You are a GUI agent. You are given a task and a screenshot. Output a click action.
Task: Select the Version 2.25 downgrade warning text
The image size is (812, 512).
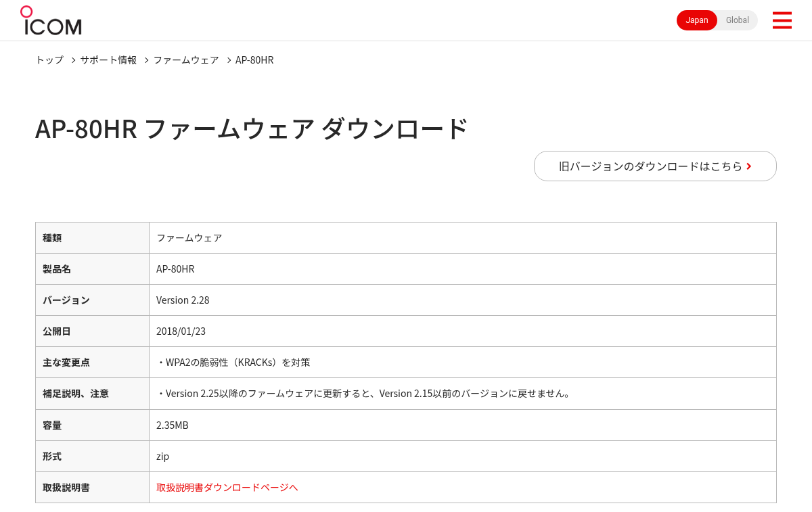tap(364, 393)
